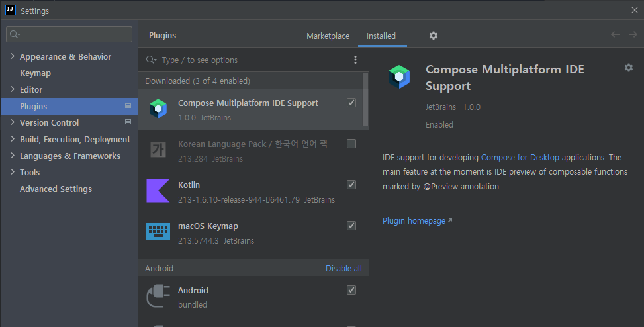Select the macOS Keymap plugin title
The height and width of the screenshot is (327, 644).
208,226
